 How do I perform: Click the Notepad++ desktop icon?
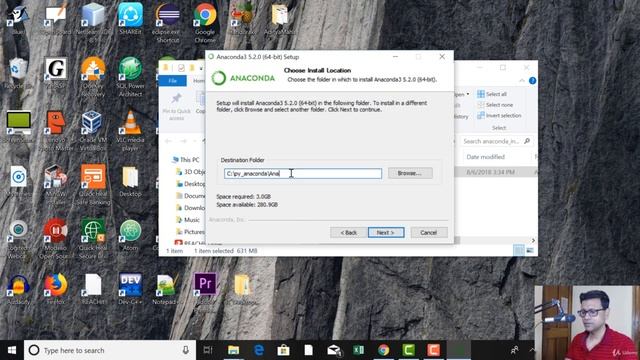(x=168, y=289)
